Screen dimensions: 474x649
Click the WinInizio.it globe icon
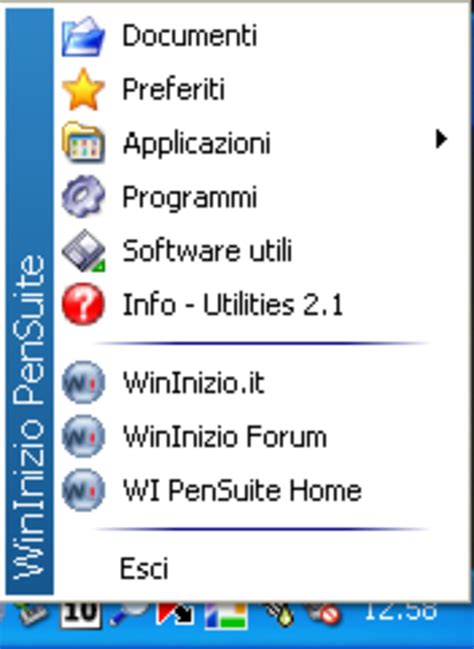[83, 382]
